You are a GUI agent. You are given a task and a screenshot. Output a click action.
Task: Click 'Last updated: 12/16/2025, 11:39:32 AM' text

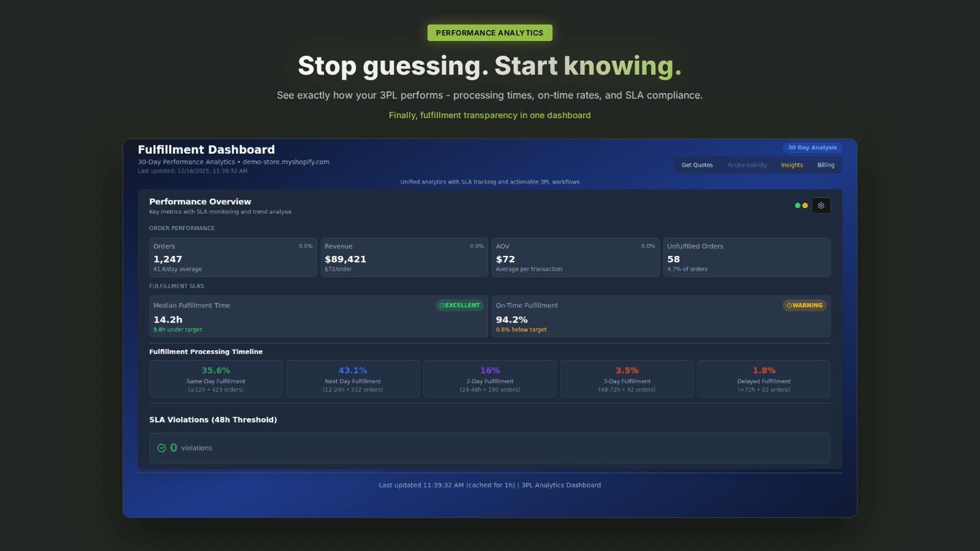193,171
